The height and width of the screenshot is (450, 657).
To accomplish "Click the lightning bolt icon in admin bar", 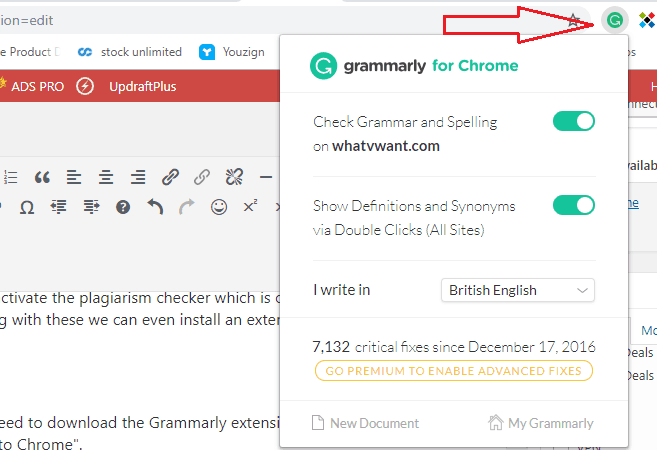I will tap(85, 86).
